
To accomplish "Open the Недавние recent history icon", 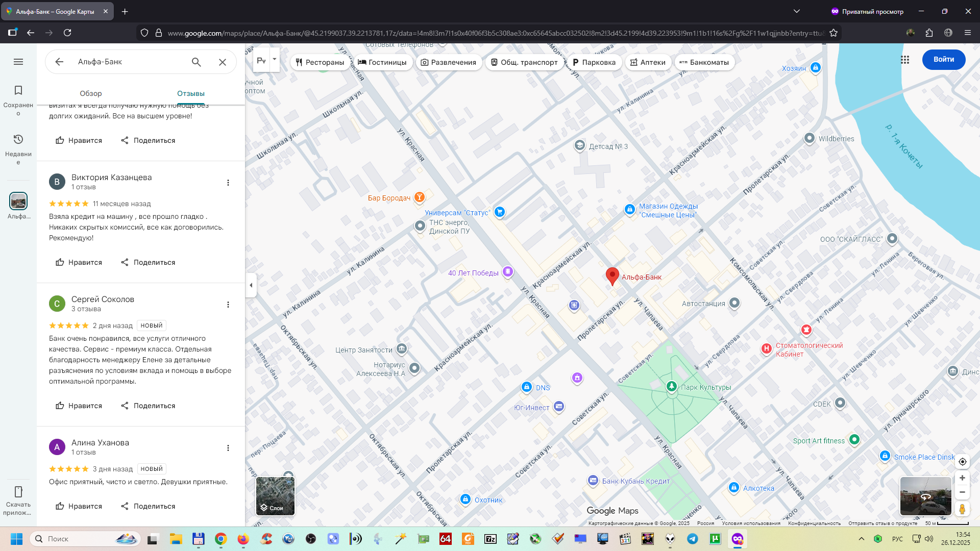I will (x=18, y=140).
